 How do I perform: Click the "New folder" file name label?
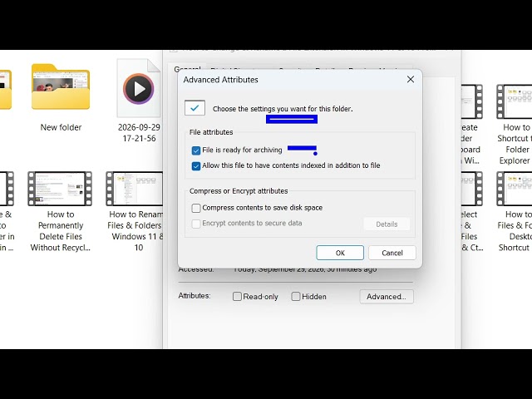pyautogui.click(x=61, y=127)
